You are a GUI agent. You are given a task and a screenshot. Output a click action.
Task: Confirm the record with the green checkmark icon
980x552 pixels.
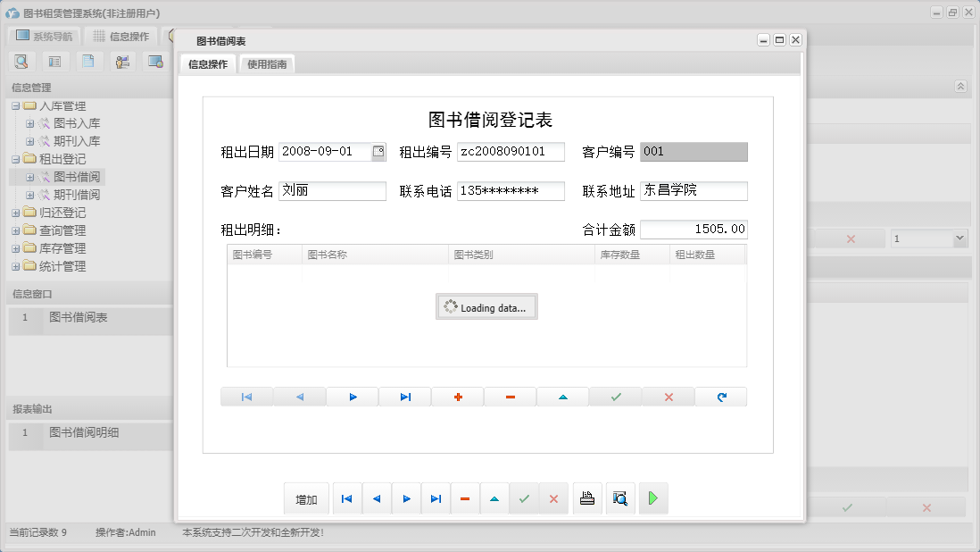click(615, 396)
